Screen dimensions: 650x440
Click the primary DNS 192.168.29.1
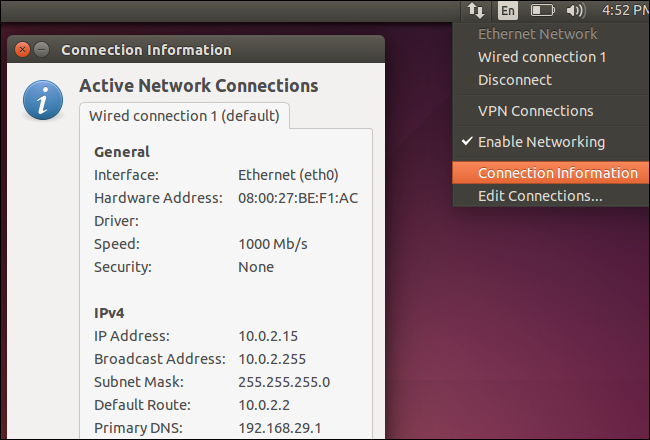[280, 428]
